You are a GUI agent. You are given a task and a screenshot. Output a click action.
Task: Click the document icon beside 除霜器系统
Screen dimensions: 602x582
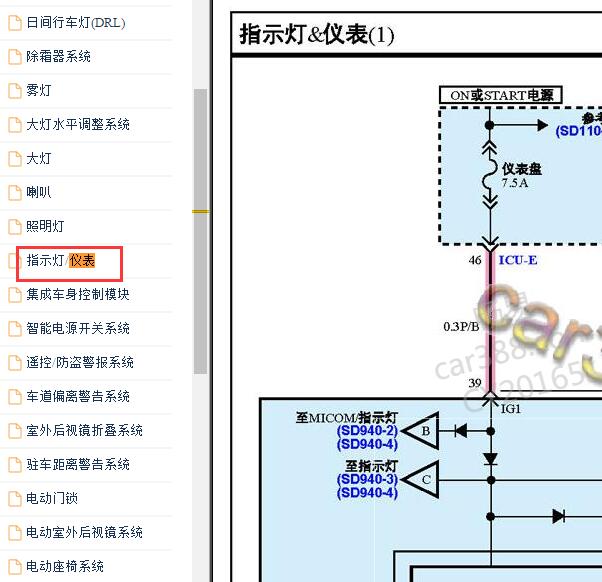click(x=15, y=56)
